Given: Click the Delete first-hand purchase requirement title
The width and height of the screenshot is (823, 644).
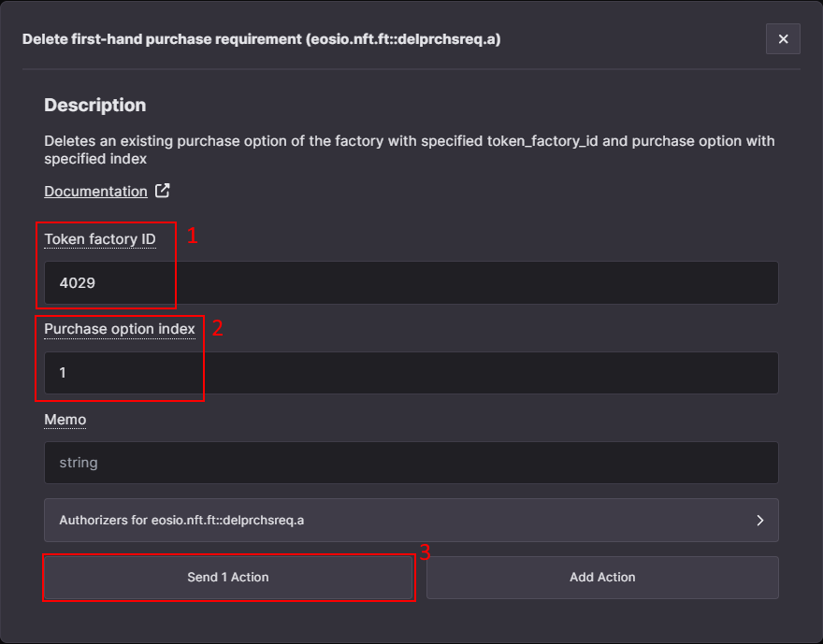Looking at the screenshot, I should tap(261, 39).
